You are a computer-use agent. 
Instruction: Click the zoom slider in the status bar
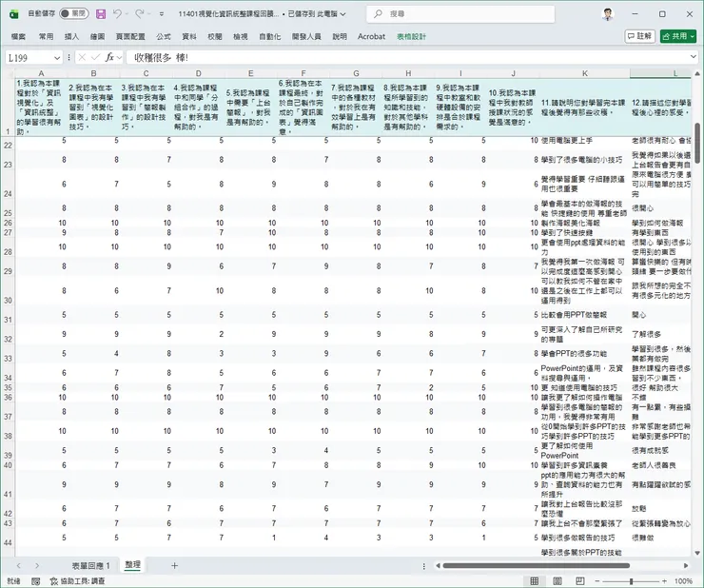click(x=629, y=580)
